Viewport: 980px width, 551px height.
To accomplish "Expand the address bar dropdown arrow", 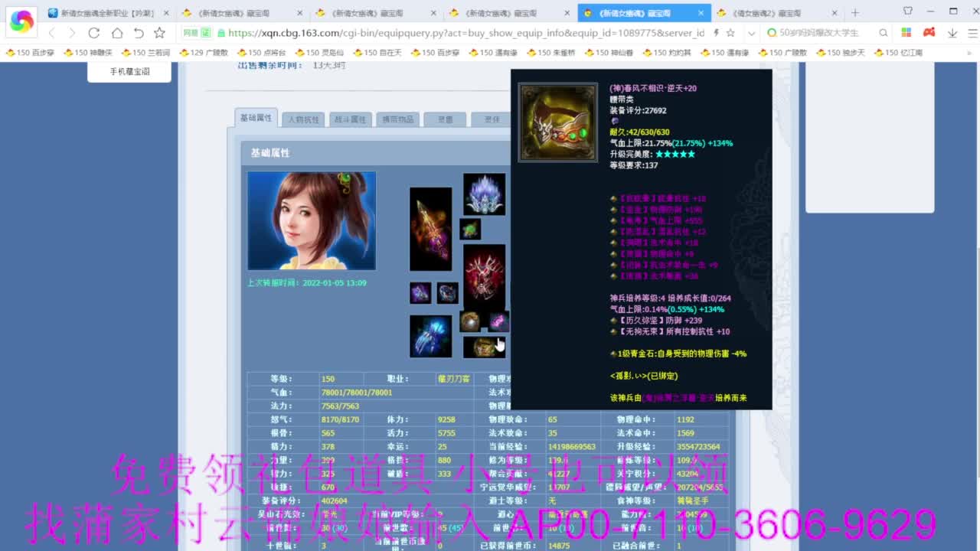I will (x=750, y=33).
